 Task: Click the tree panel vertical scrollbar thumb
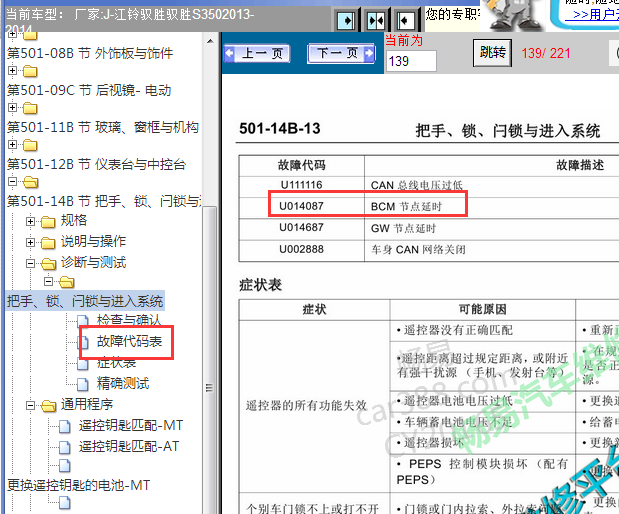(x=210, y=359)
